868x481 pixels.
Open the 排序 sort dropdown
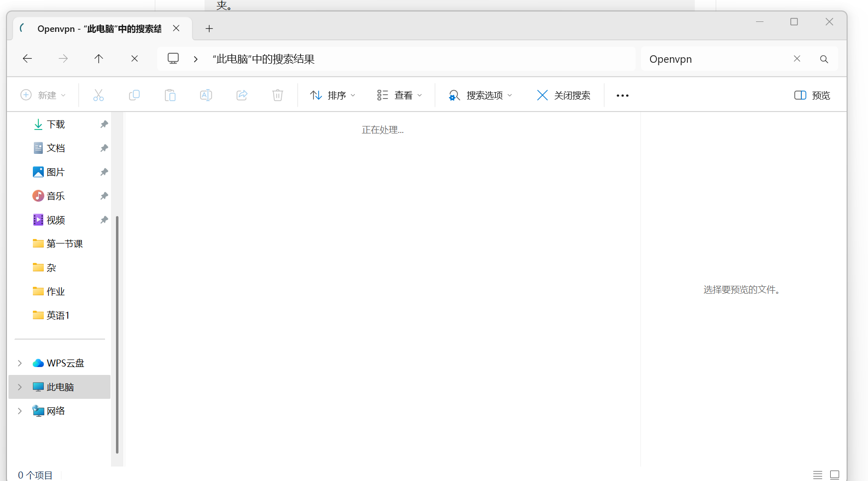332,95
